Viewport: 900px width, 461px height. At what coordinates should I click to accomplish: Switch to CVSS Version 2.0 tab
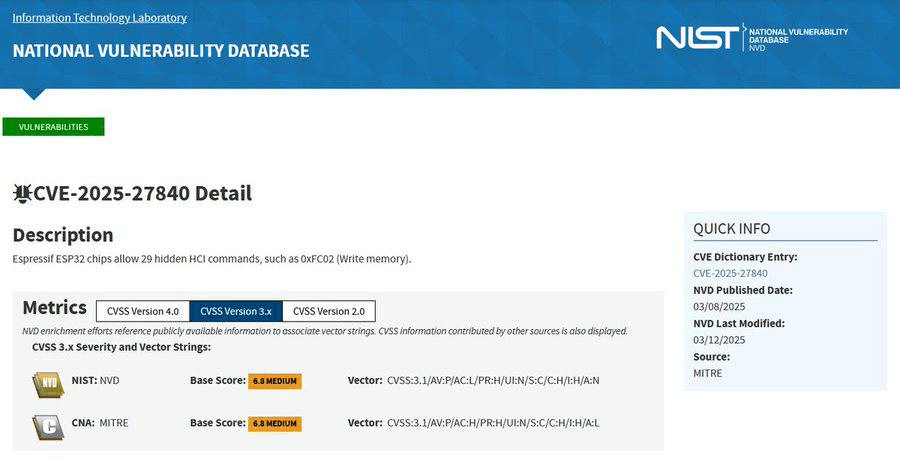tap(329, 311)
